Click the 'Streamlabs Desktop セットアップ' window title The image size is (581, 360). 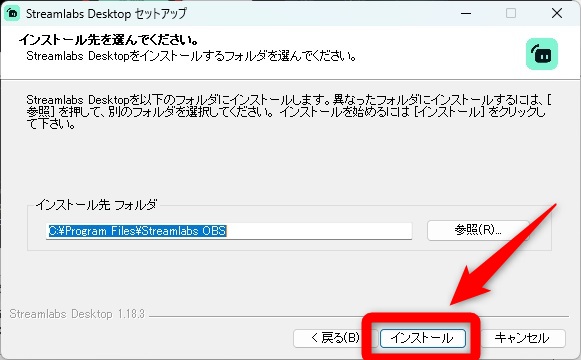(106, 14)
